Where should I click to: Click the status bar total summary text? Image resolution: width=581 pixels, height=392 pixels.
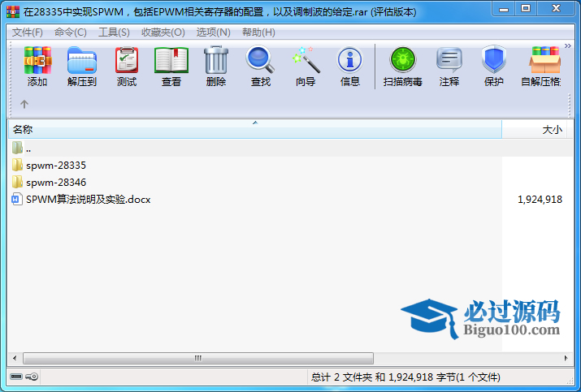point(405,377)
